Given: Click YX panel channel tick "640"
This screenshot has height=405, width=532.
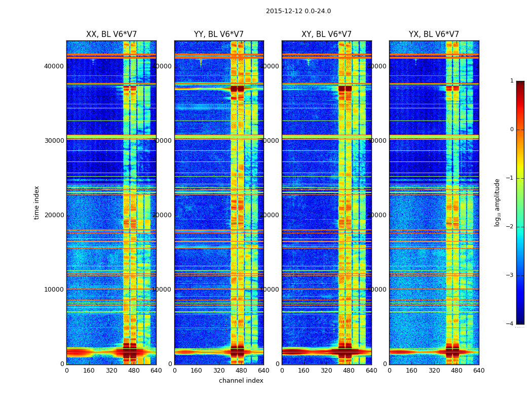Looking at the screenshot, I should click(x=479, y=371).
